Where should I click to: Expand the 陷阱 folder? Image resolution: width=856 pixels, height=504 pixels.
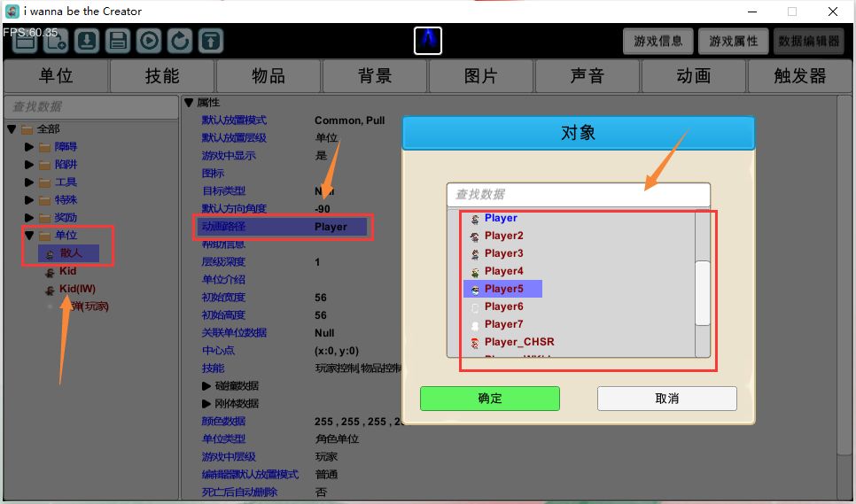coord(29,165)
